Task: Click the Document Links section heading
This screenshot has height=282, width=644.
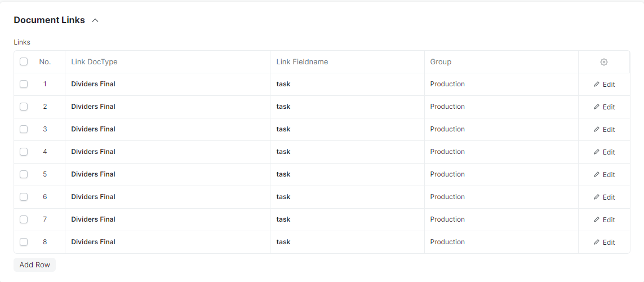Action: point(49,20)
